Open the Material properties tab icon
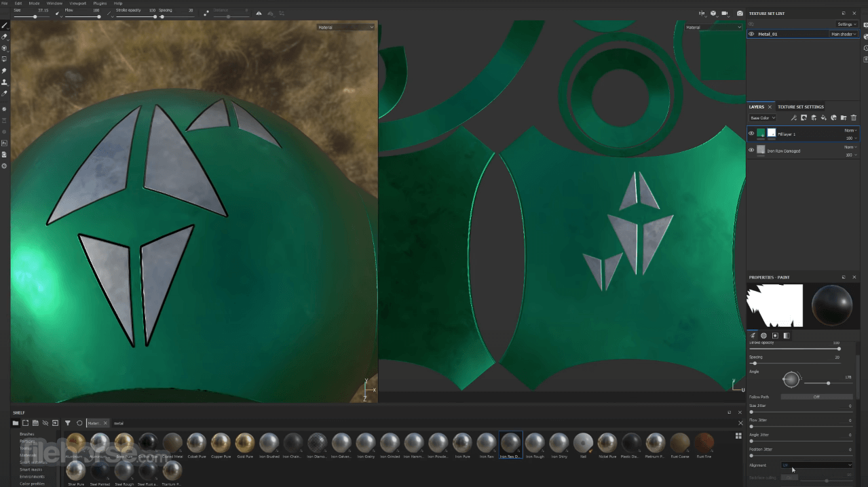The height and width of the screenshot is (487, 868). 787,336
